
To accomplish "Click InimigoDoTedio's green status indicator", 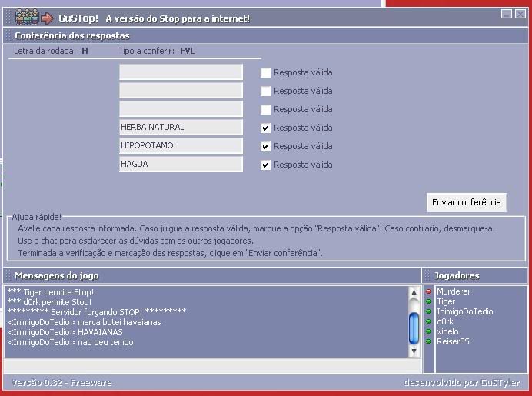I will point(428,311).
